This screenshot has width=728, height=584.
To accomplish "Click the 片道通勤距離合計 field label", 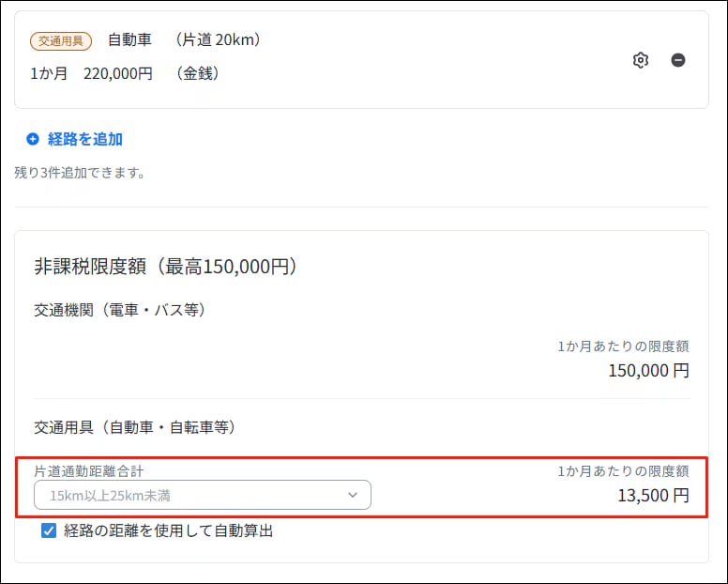I will click(x=89, y=471).
